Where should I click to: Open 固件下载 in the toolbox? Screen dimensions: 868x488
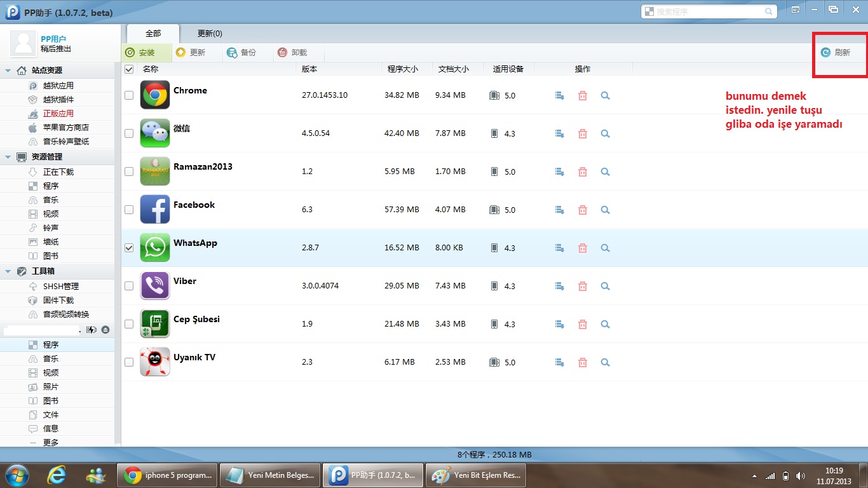[58, 301]
